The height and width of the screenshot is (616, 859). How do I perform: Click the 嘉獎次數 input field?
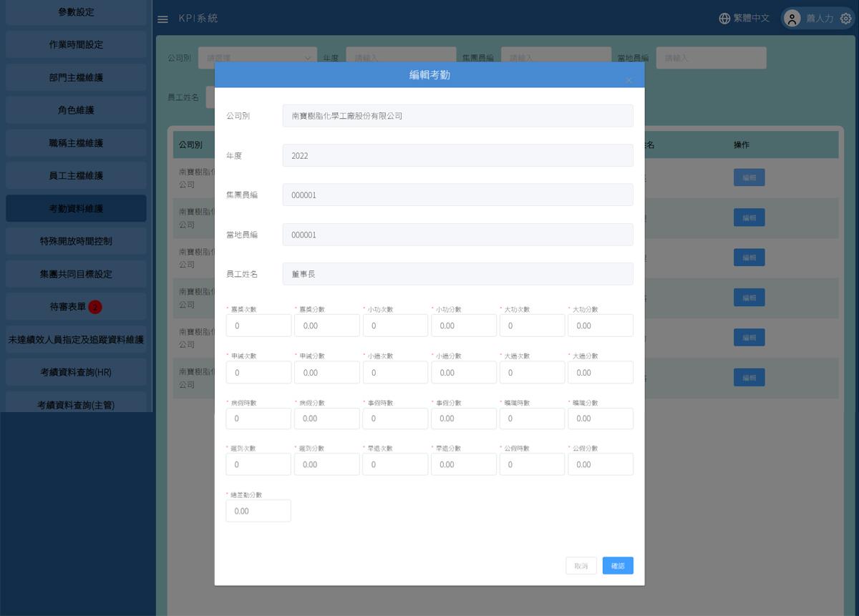[x=258, y=326]
